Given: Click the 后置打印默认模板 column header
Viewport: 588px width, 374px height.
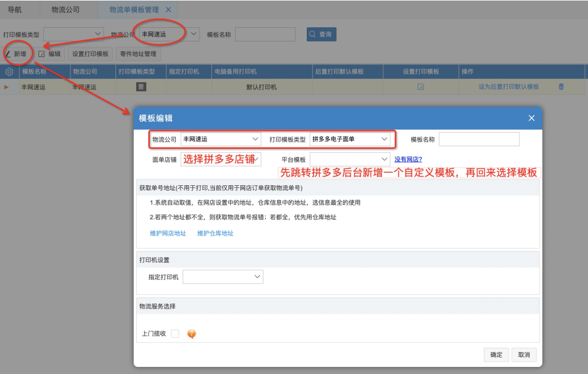Looking at the screenshot, I should click(348, 72).
